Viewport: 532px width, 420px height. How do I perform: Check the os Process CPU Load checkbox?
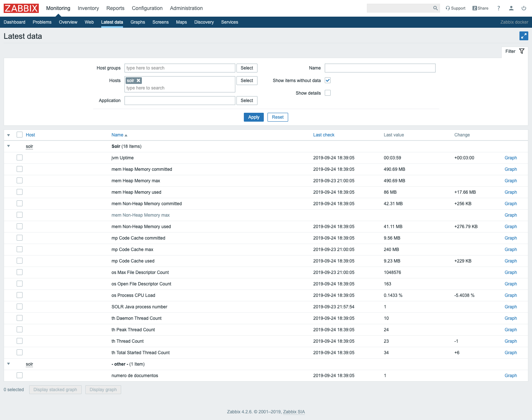[20, 295]
